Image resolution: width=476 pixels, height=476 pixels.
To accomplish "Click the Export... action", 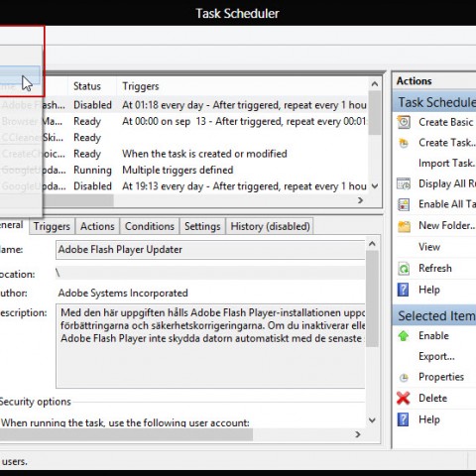I will point(436,356).
